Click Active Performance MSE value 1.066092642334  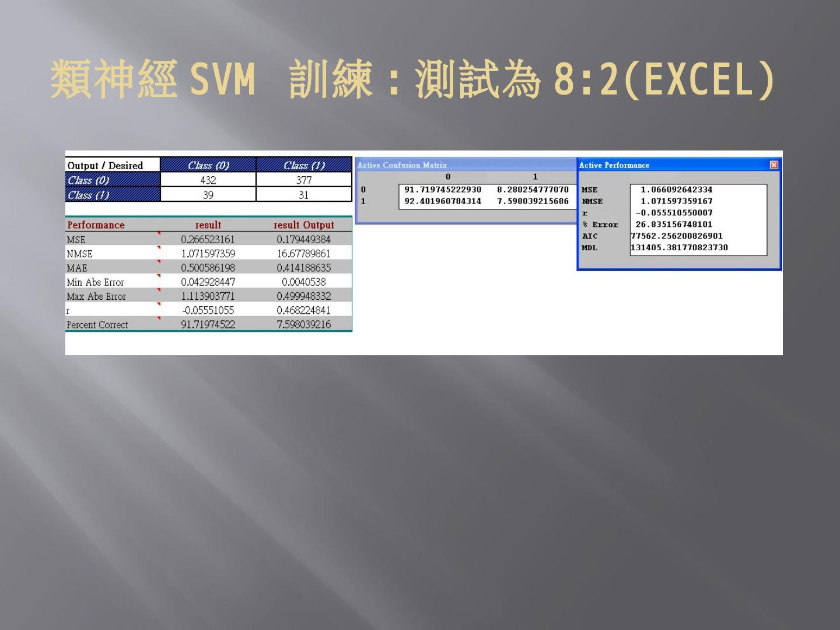tap(677, 190)
